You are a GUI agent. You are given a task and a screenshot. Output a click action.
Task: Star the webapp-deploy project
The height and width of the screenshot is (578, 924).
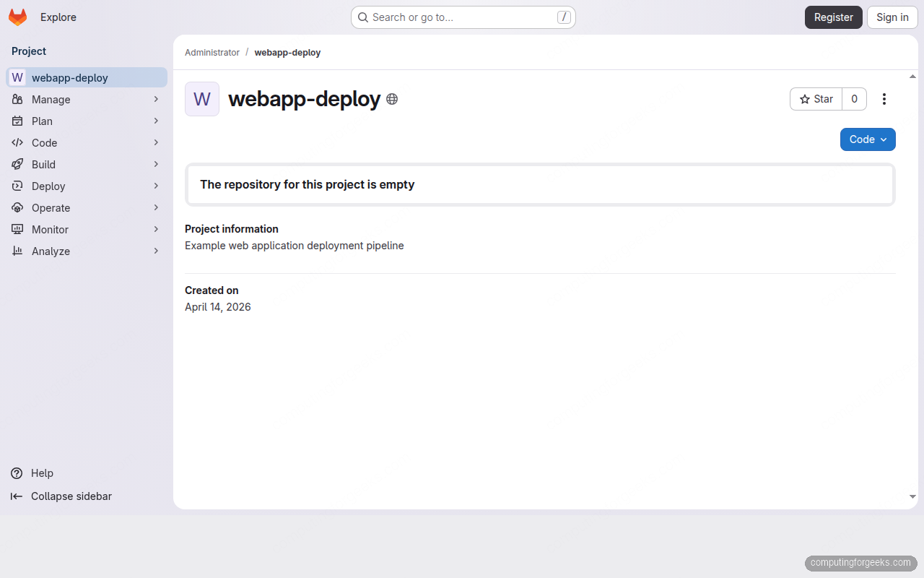point(816,99)
